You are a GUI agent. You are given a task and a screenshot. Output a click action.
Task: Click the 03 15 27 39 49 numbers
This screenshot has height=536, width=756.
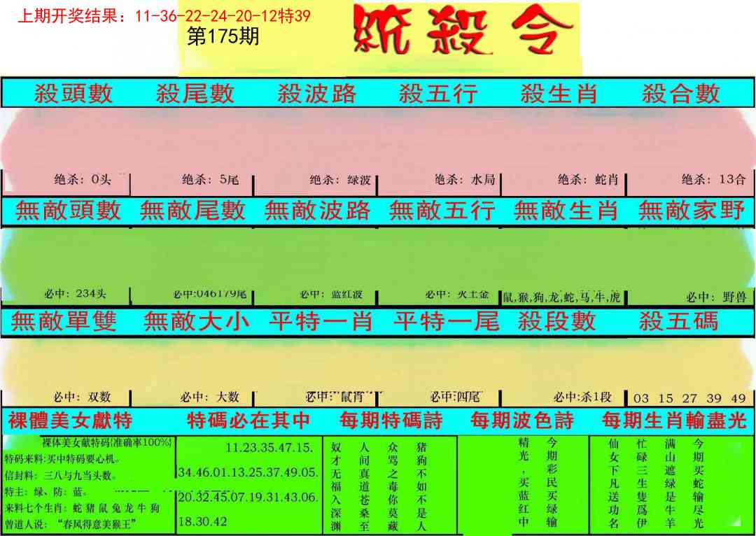click(689, 398)
